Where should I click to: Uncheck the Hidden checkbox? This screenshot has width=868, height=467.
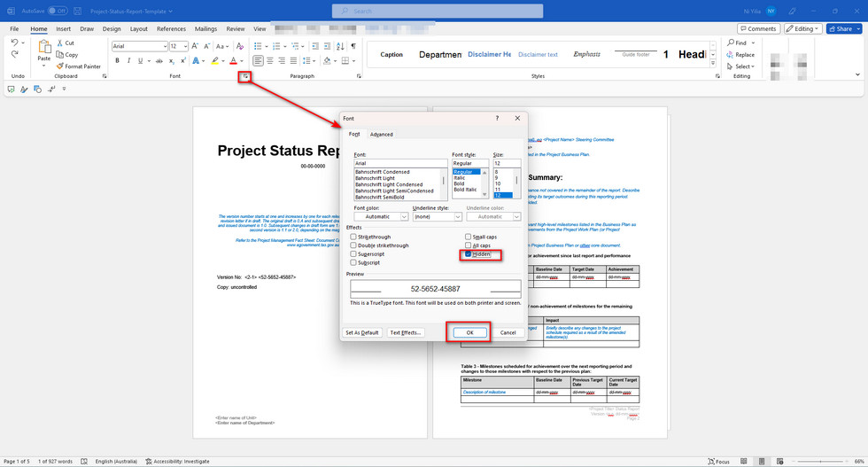[x=469, y=254]
